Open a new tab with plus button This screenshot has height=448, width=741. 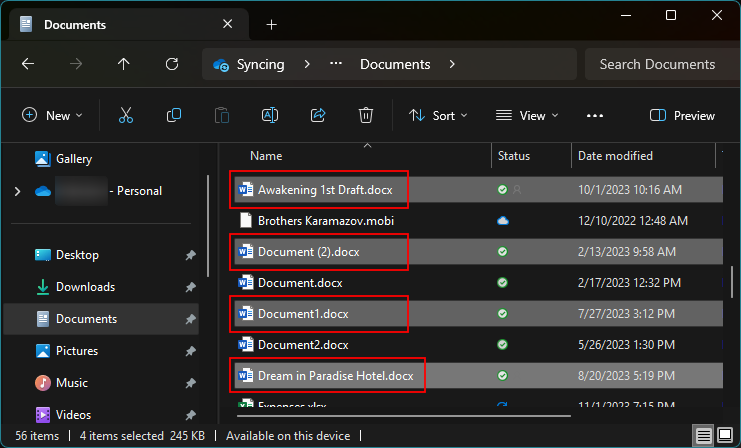271,24
